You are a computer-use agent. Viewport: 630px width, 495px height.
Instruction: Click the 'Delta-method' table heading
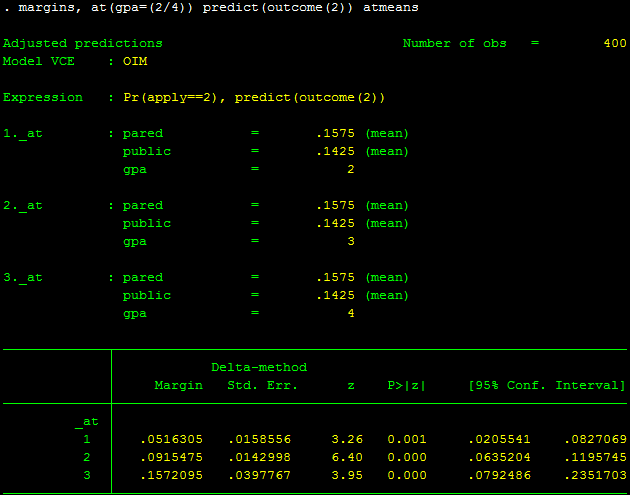click(258, 368)
